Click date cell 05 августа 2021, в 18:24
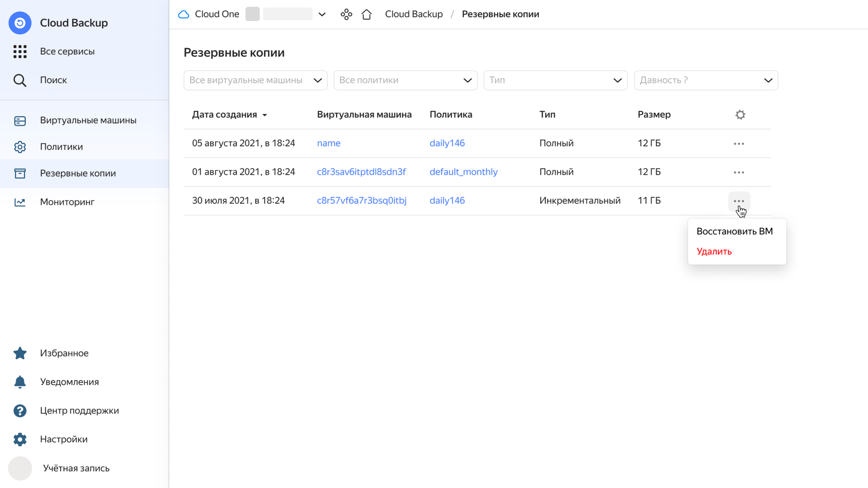This screenshot has width=868, height=488. 243,143
